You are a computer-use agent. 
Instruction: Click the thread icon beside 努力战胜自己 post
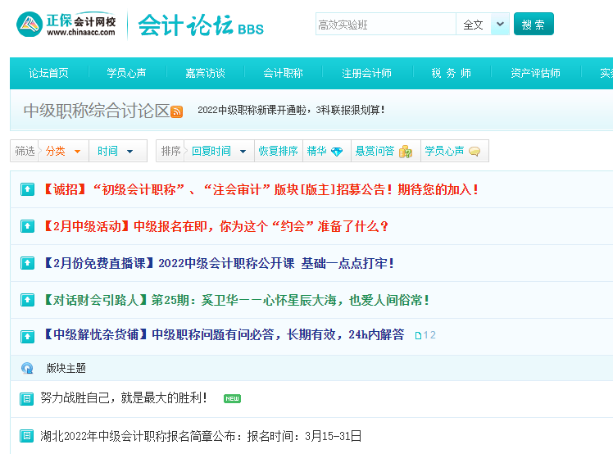(x=27, y=399)
